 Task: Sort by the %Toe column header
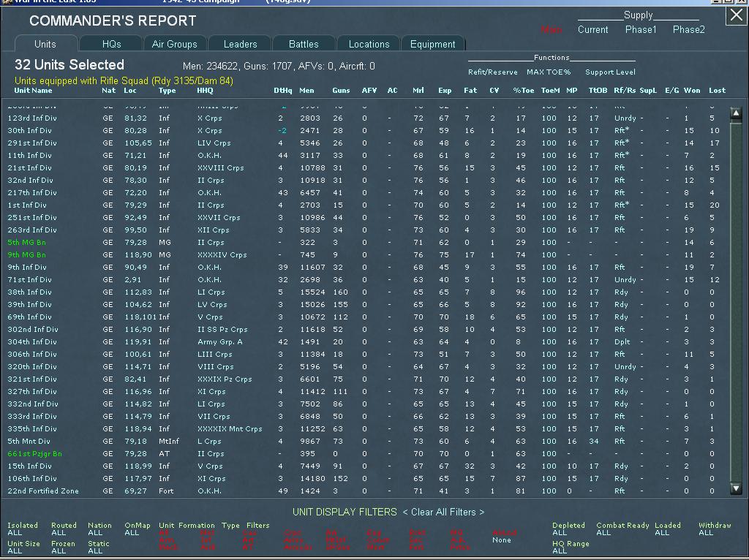click(x=524, y=90)
